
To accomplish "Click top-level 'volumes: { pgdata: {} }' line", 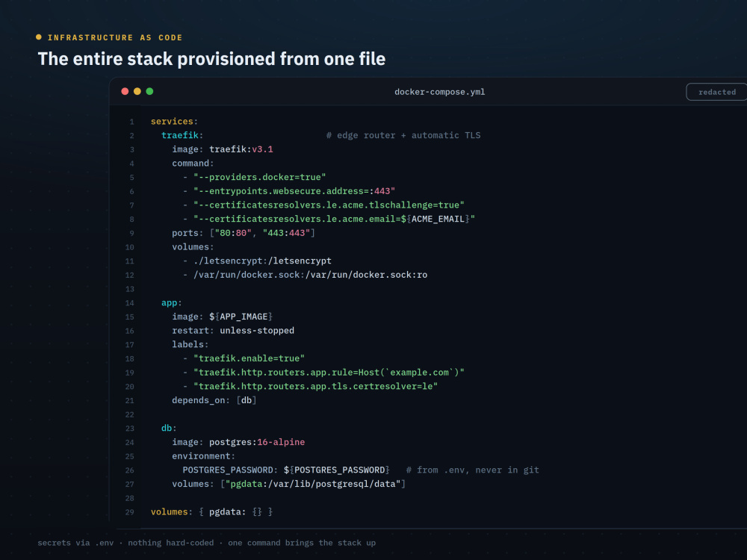I will click(212, 512).
